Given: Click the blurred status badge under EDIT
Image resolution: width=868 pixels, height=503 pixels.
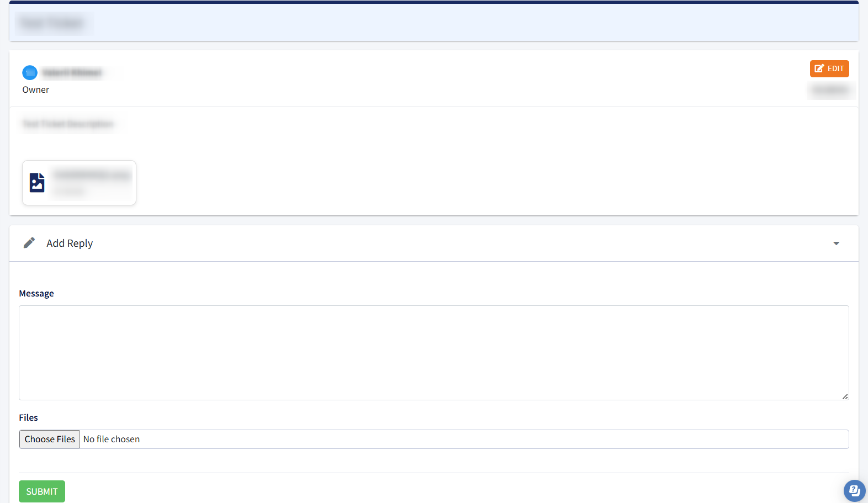Looking at the screenshot, I should coord(831,90).
